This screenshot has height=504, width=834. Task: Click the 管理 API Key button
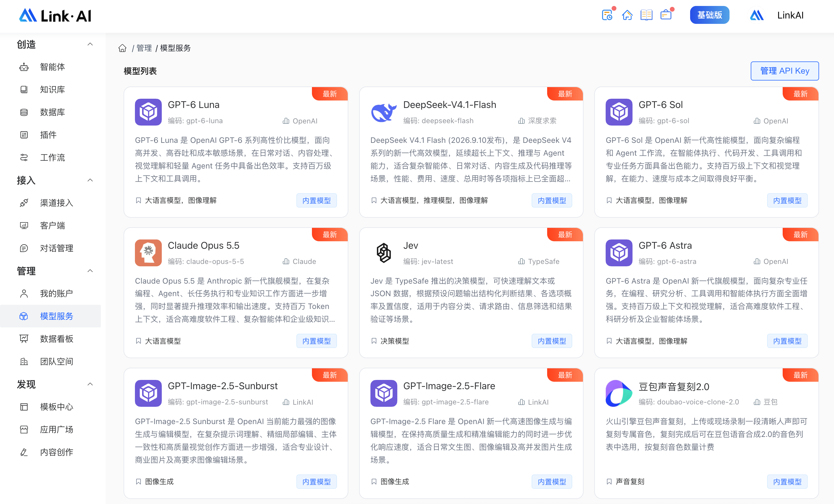pos(784,71)
